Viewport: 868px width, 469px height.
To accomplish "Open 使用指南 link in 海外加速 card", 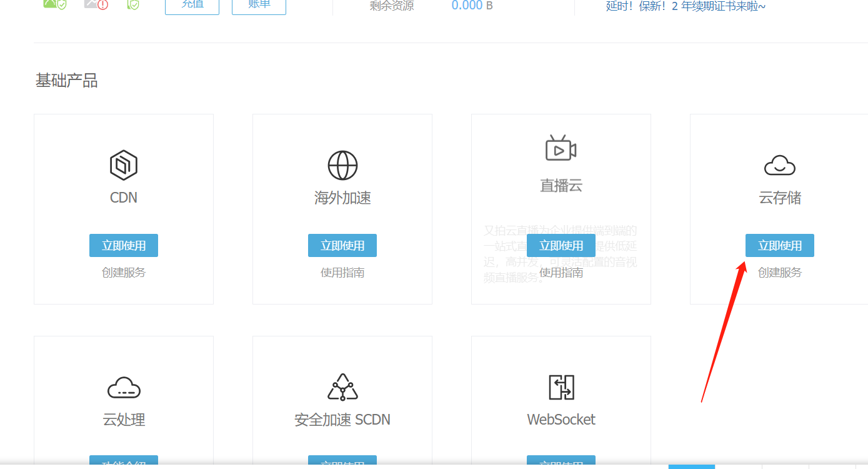I will pyautogui.click(x=342, y=273).
